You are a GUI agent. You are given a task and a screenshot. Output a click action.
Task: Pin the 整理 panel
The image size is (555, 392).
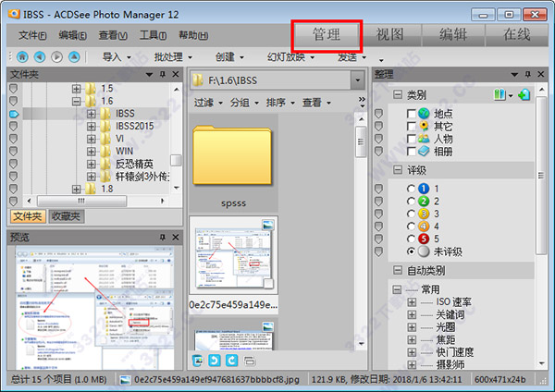coord(528,74)
